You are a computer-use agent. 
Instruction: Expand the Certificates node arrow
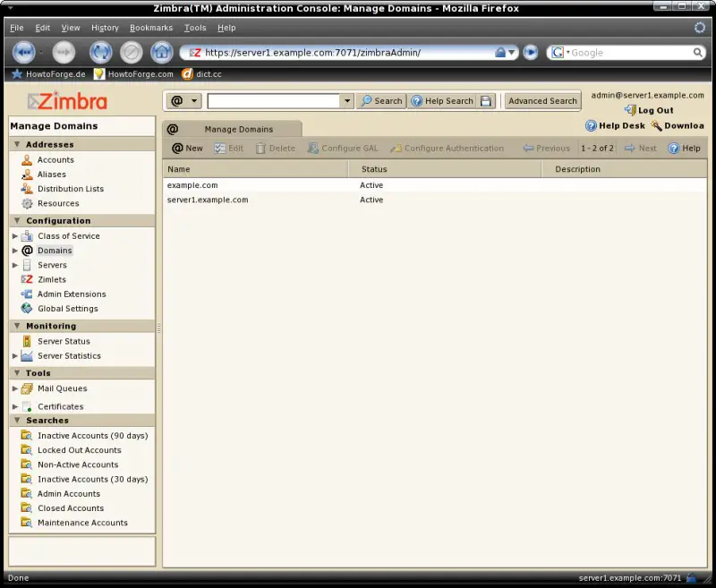click(x=15, y=406)
